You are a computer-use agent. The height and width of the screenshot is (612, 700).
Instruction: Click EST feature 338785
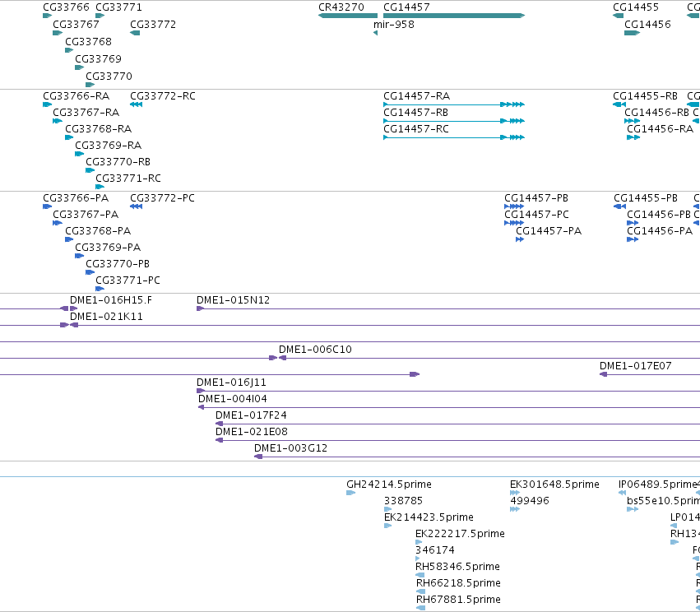(x=403, y=501)
